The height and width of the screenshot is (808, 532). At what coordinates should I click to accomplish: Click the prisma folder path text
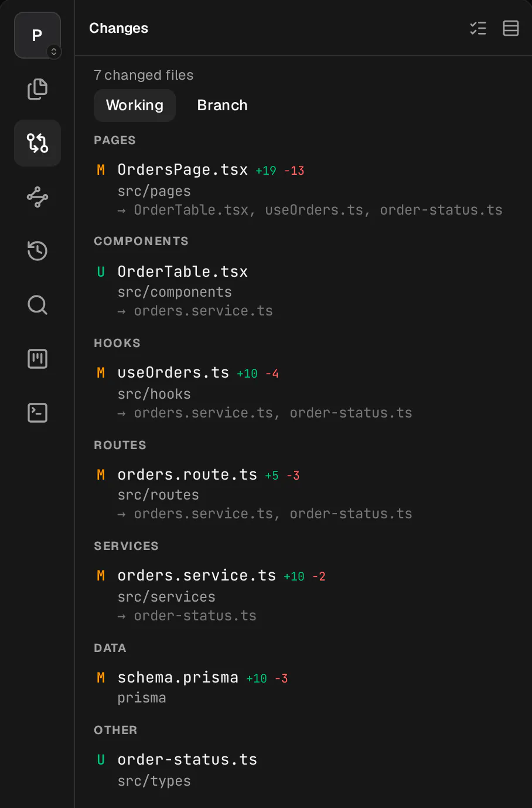(x=142, y=698)
